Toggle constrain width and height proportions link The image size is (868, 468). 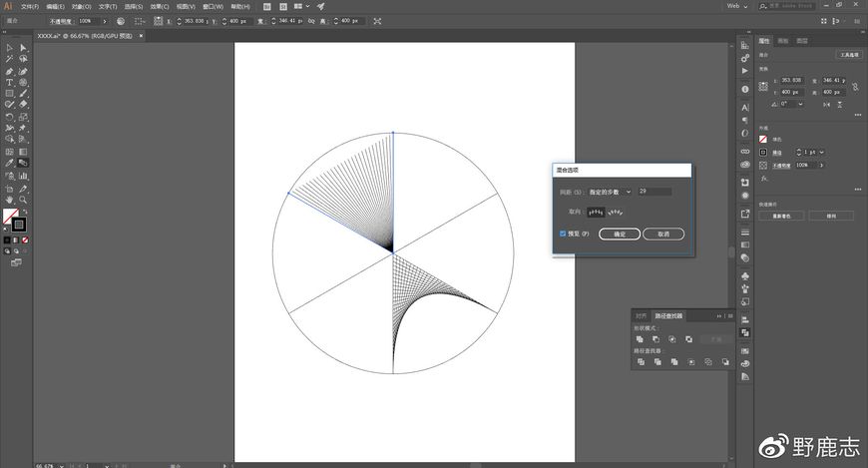pyautogui.click(x=855, y=87)
